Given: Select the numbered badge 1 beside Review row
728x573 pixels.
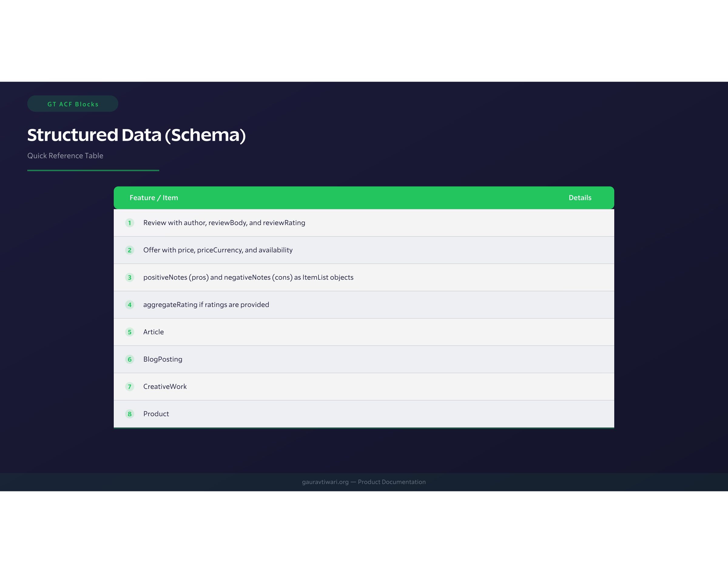Looking at the screenshot, I should pos(130,223).
